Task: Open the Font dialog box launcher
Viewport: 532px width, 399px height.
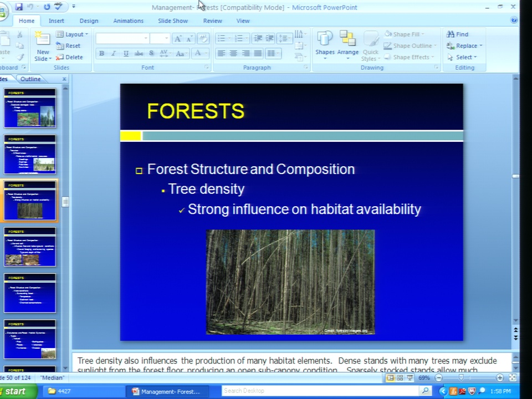Action: [207, 67]
